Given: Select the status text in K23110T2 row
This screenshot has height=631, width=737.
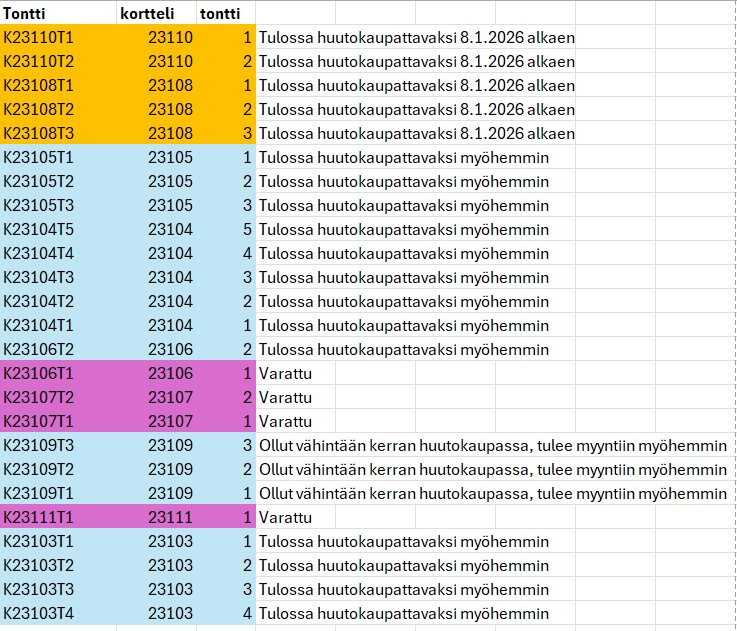Looking at the screenshot, I should pyautogui.click(x=416, y=61).
